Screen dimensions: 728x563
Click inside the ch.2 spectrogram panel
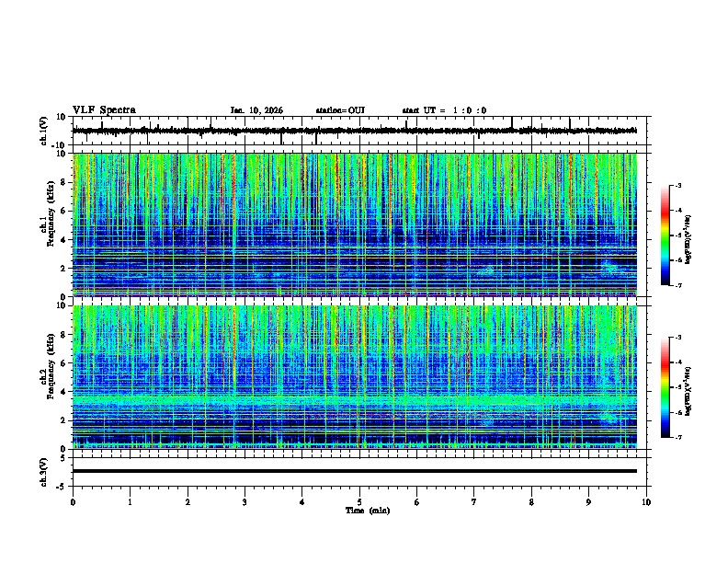point(355,377)
